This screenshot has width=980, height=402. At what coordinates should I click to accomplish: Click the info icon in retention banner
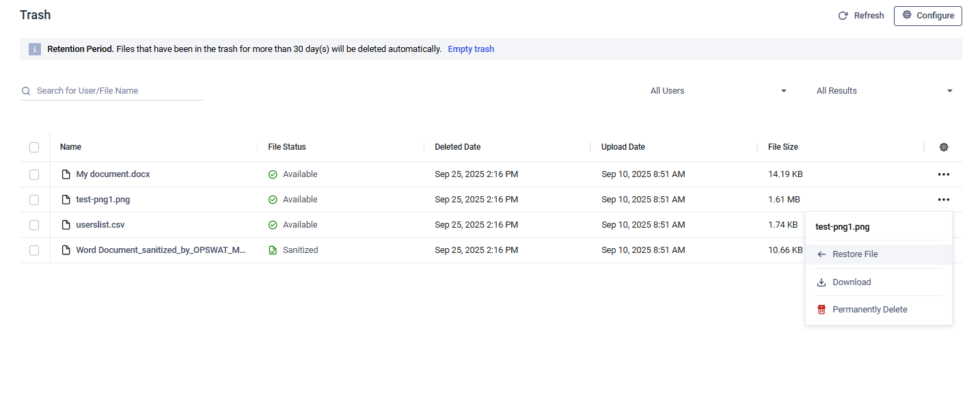[x=35, y=49]
